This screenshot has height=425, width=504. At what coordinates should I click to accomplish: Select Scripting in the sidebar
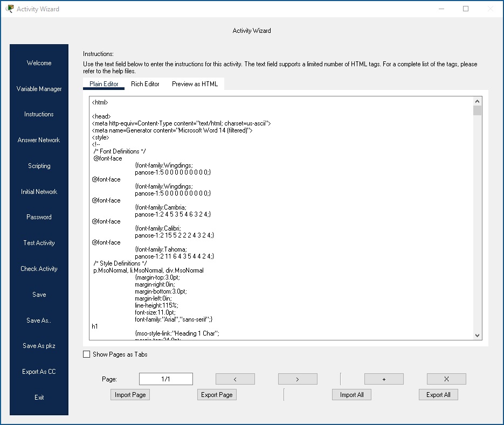39,166
